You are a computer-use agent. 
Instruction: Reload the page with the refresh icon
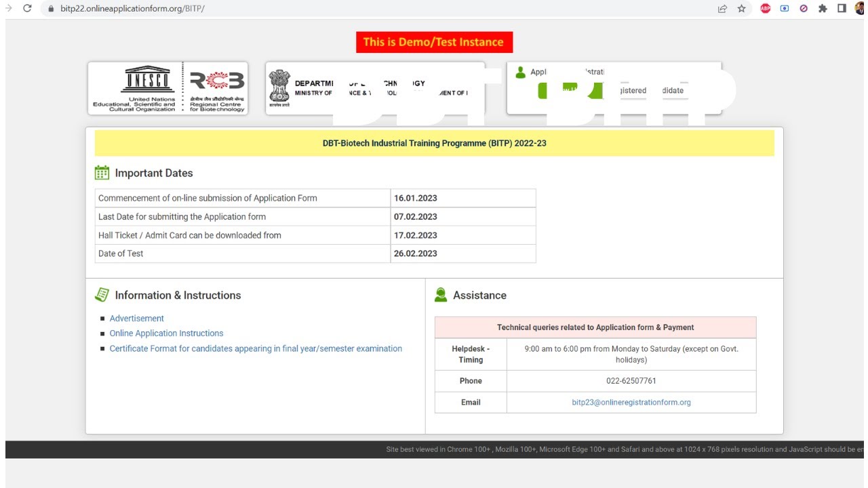coord(27,8)
